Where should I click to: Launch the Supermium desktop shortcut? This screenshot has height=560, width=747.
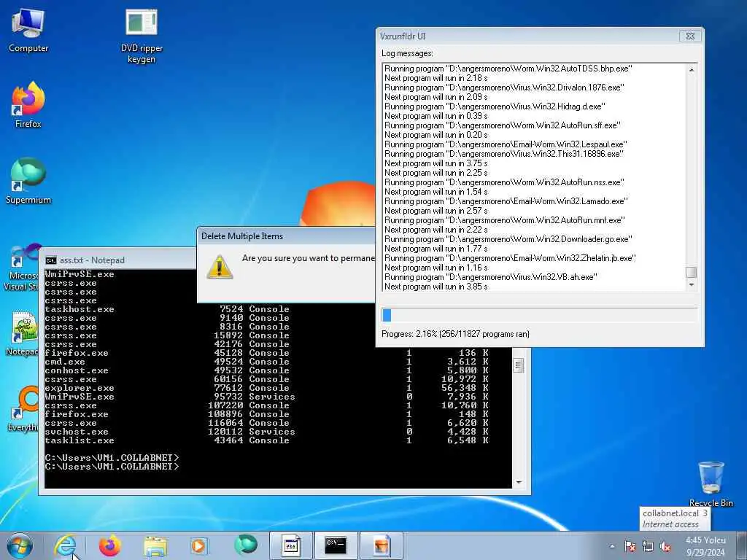coord(28,181)
